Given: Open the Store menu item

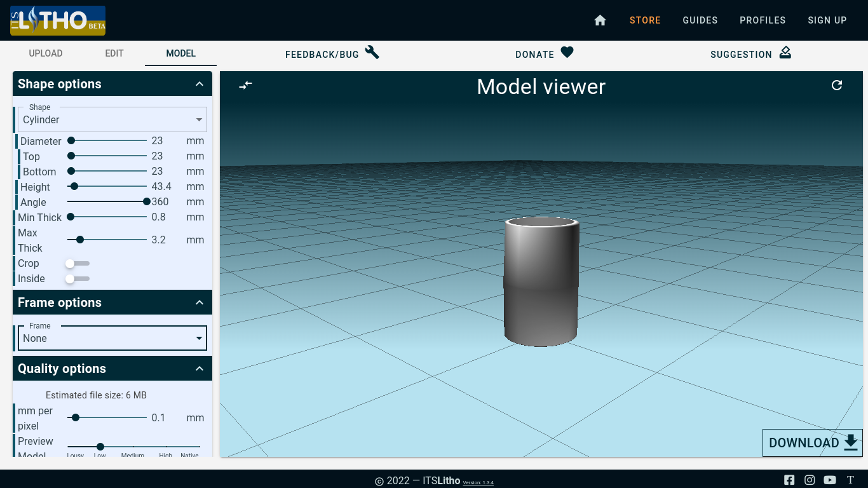Looking at the screenshot, I should [x=645, y=20].
